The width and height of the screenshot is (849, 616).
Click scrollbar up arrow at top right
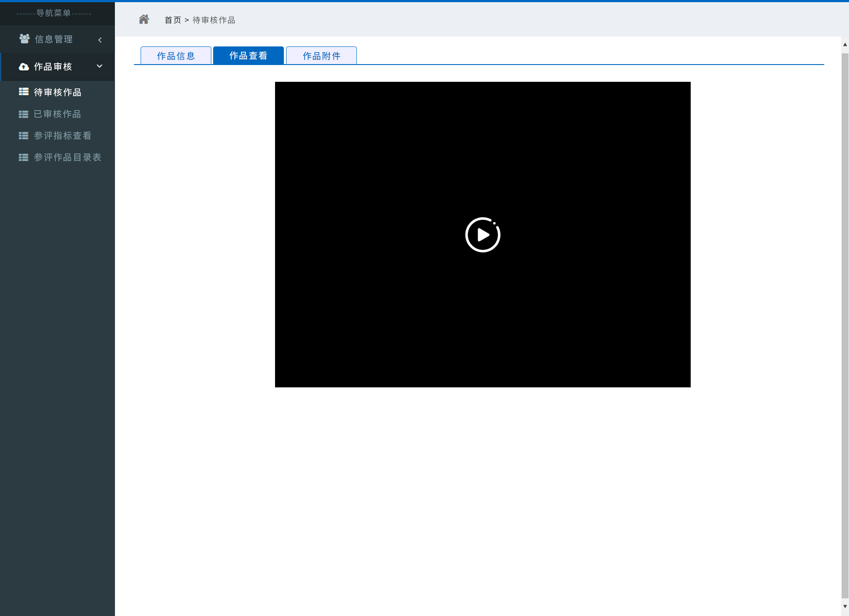(845, 45)
